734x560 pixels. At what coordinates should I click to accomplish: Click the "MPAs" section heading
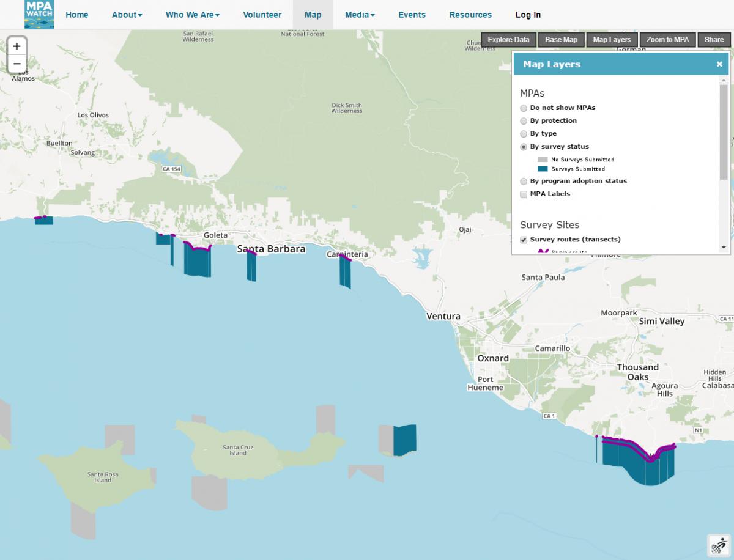click(x=532, y=93)
